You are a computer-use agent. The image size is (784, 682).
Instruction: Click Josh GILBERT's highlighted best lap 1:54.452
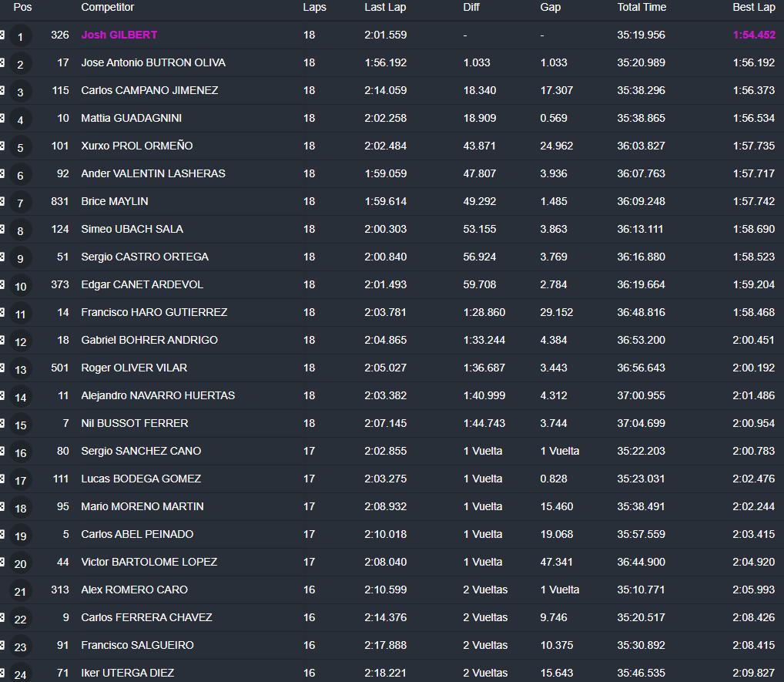pos(753,35)
